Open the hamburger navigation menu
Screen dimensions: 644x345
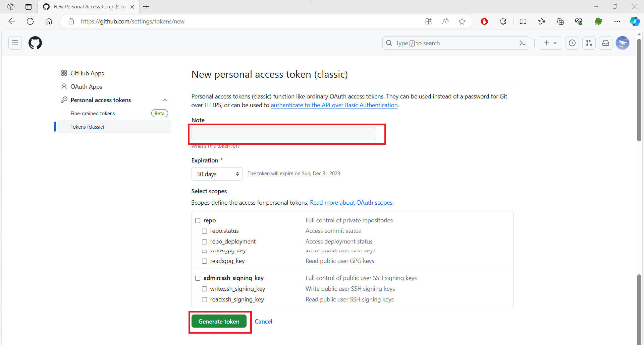[x=15, y=43]
